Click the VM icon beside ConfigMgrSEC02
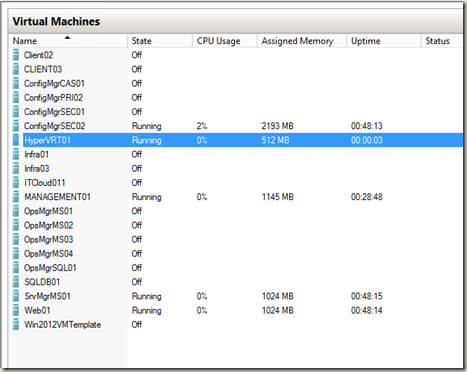The height and width of the screenshot is (372, 467). click(x=16, y=126)
